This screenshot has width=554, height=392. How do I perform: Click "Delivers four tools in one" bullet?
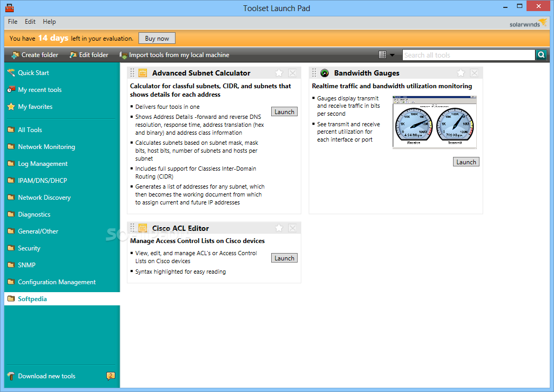pyautogui.click(x=168, y=107)
